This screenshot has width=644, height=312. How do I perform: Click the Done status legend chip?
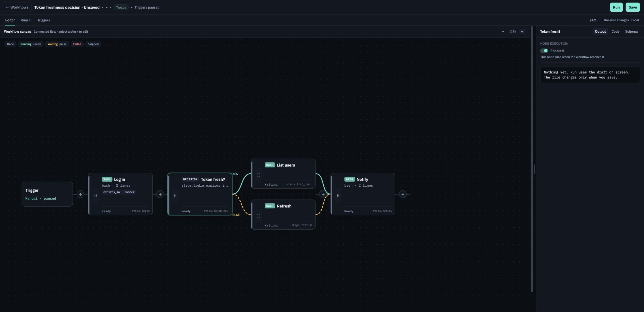pyautogui.click(x=10, y=44)
